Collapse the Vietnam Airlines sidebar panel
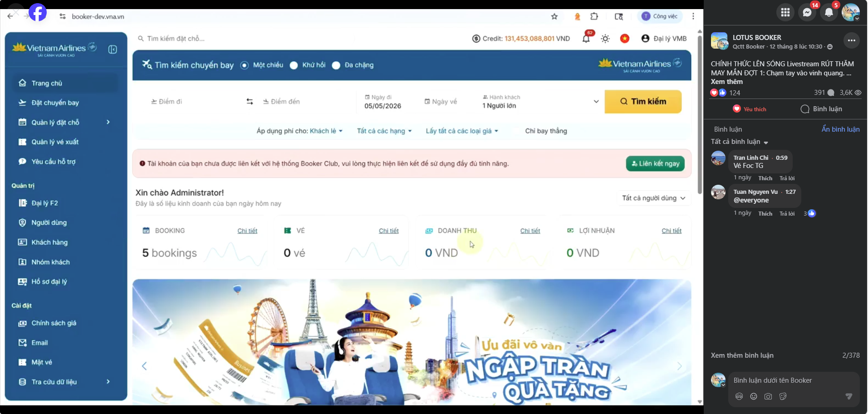The width and height of the screenshot is (868, 414). (x=113, y=49)
